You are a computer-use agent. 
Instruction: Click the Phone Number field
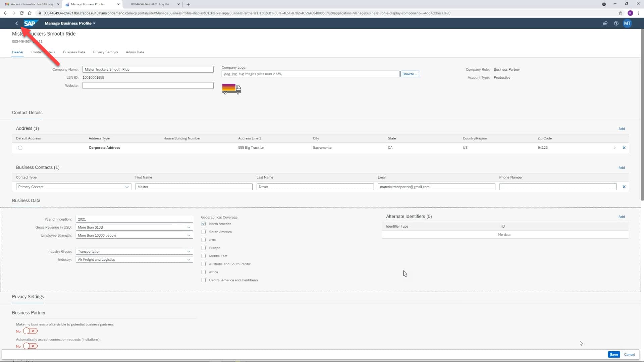tap(558, 187)
